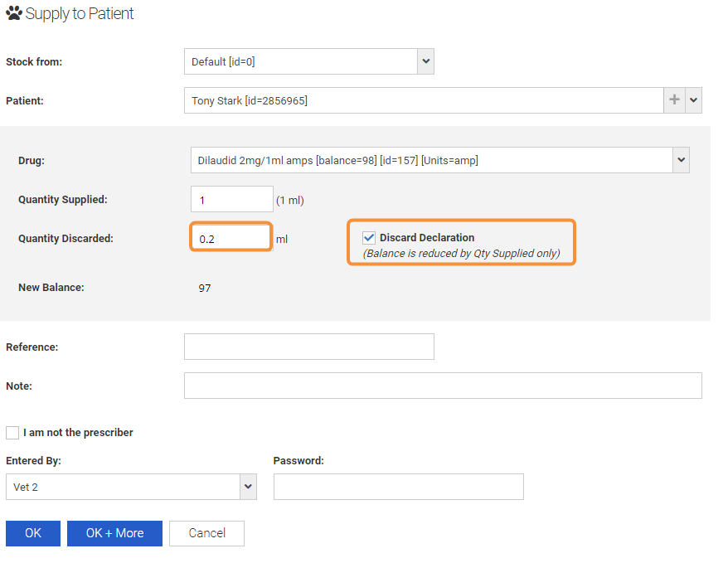The image size is (728, 563).
Task: Click the I am not the prescriber label
Action: click(78, 433)
